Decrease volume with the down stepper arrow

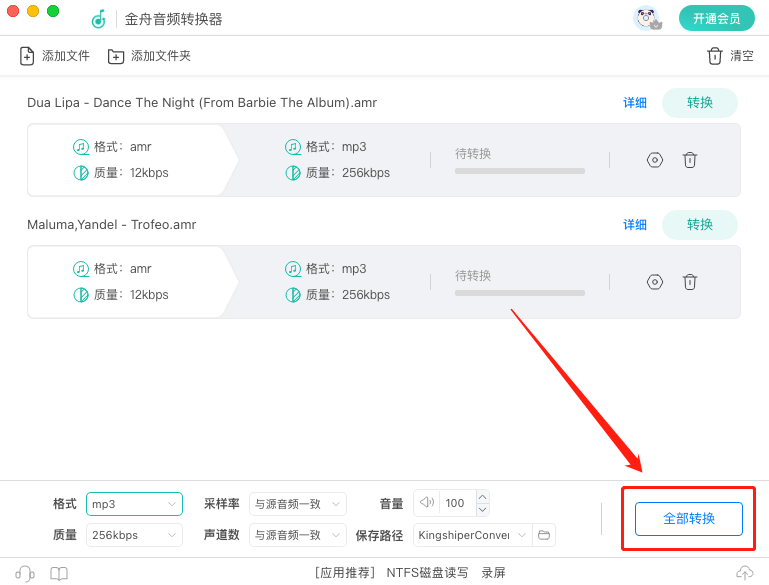coord(483,509)
